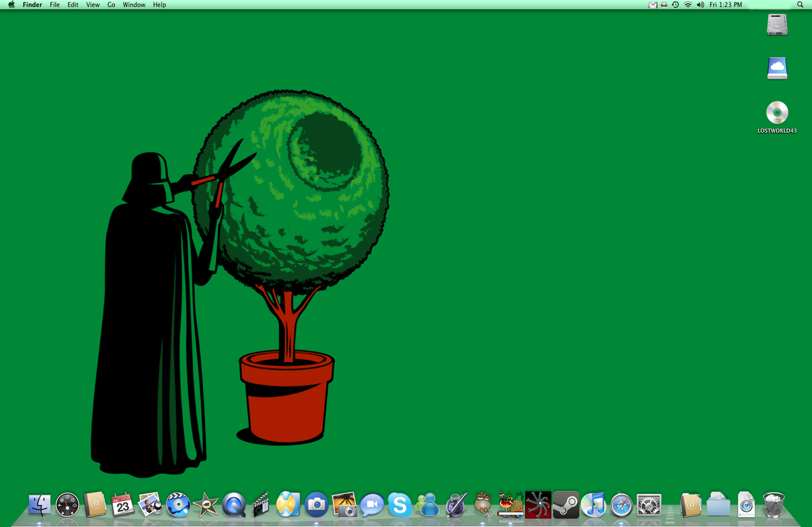
Task: Launch Preview app in the Dock
Action: [150, 505]
